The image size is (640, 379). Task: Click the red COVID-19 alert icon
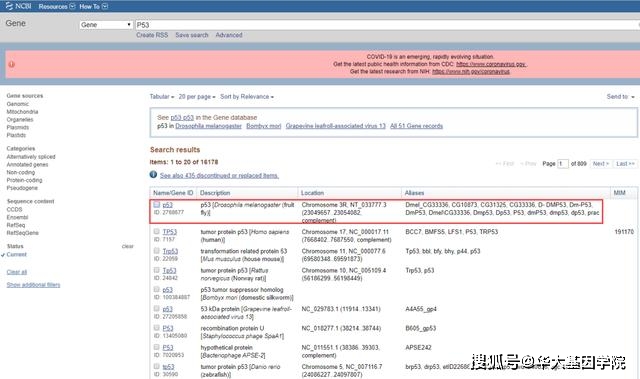point(11,64)
